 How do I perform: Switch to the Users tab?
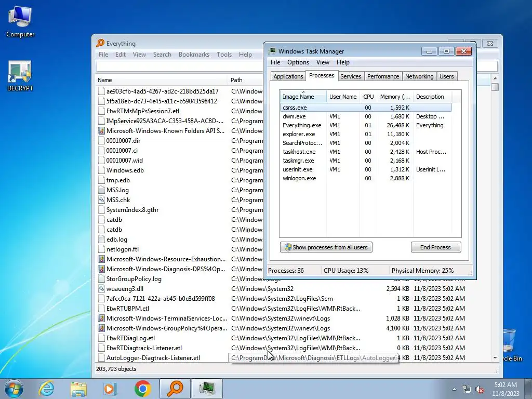click(x=446, y=76)
